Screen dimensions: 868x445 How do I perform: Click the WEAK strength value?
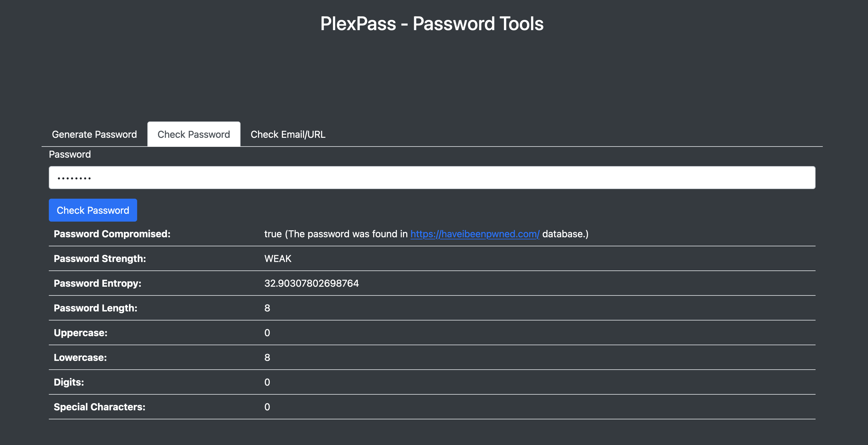(x=278, y=259)
